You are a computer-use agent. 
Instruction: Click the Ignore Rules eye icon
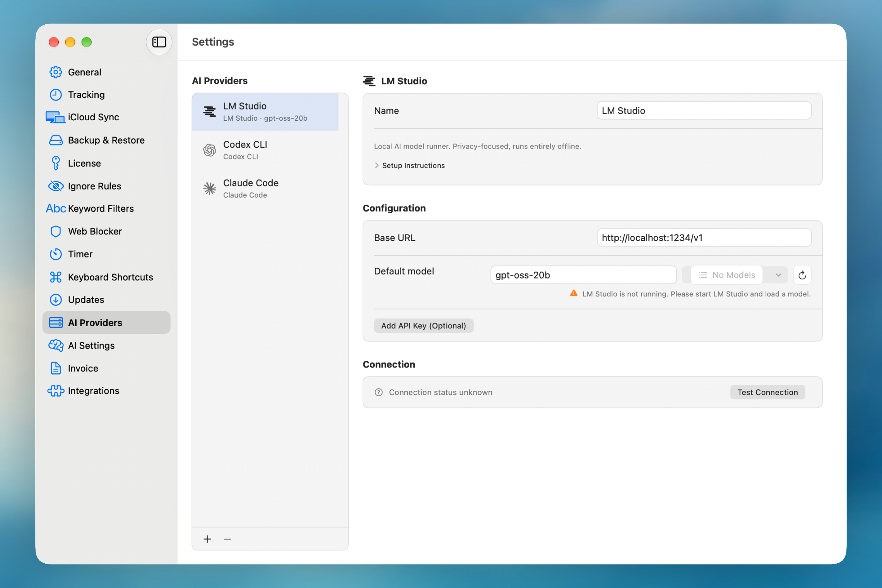[x=56, y=186]
